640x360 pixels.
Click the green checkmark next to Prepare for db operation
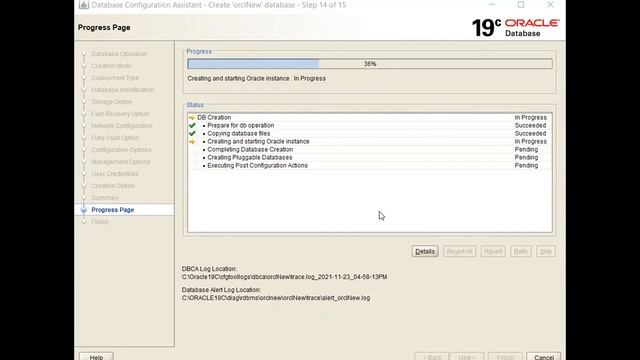192,125
